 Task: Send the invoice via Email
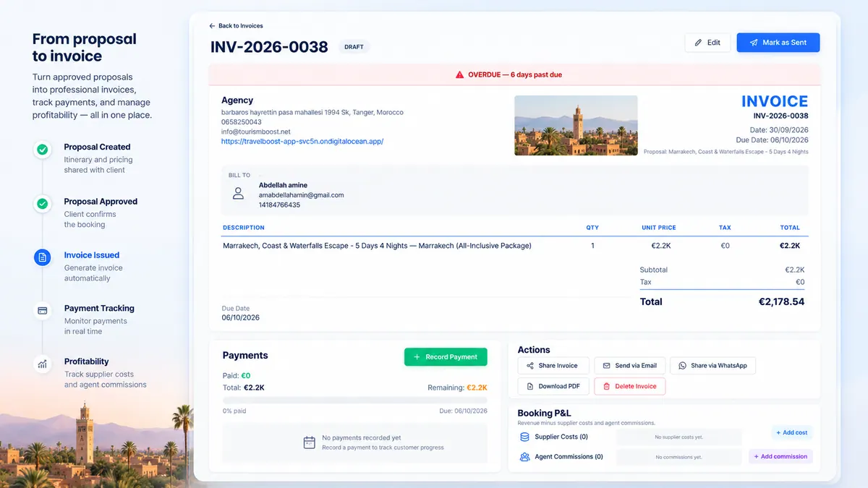click(629, 366)
